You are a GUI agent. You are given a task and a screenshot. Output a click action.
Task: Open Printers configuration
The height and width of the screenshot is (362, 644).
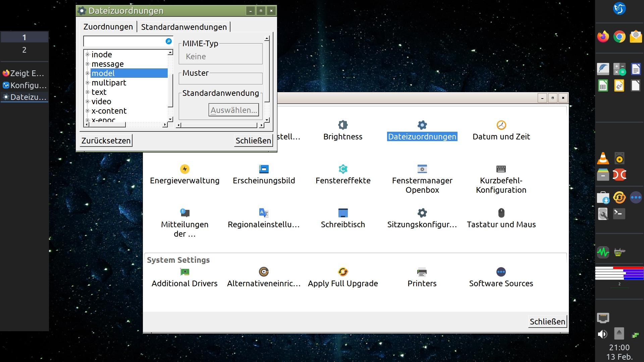pos(422,272)
